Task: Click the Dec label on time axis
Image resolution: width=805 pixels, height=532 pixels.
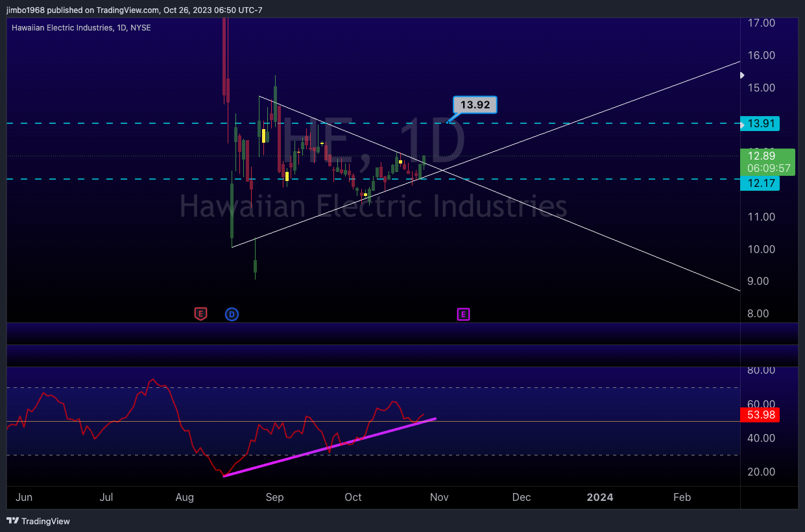Action: pyautogui.click(x=522, y=497)
